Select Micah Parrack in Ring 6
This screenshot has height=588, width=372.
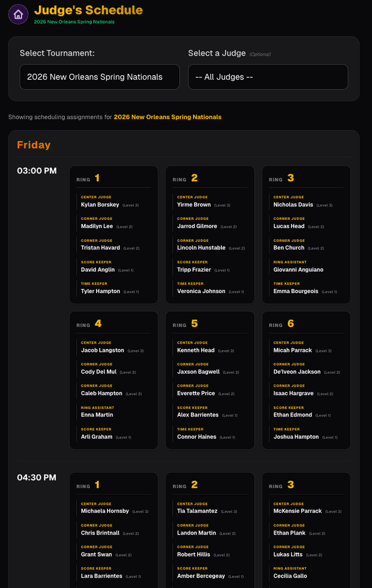[293, 350]
